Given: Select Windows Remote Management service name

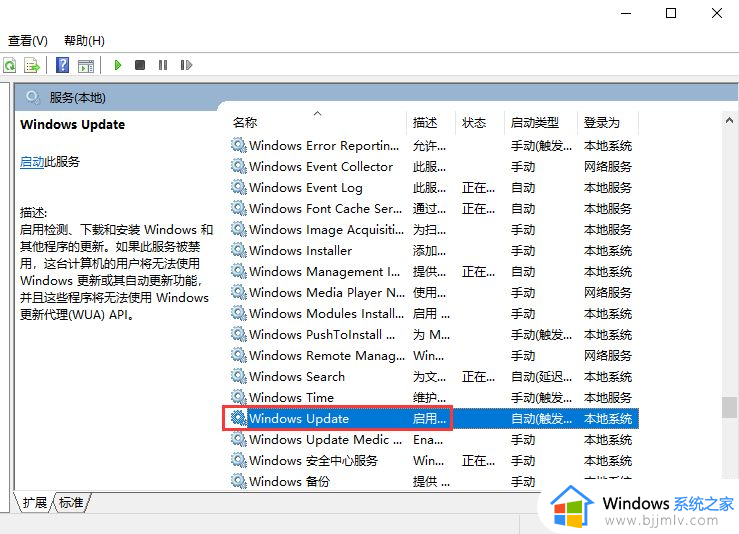Looking at the screenshot, I should click(x=327, y=355).
